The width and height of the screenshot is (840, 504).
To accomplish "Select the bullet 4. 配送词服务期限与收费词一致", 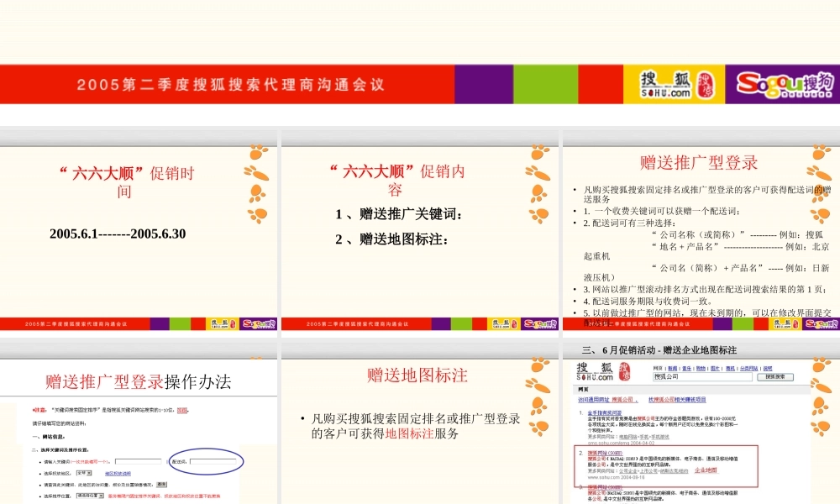I will [648, 302].
